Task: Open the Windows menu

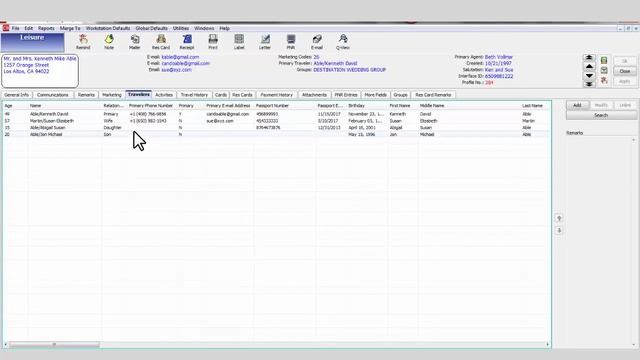Action: (204, 28)
